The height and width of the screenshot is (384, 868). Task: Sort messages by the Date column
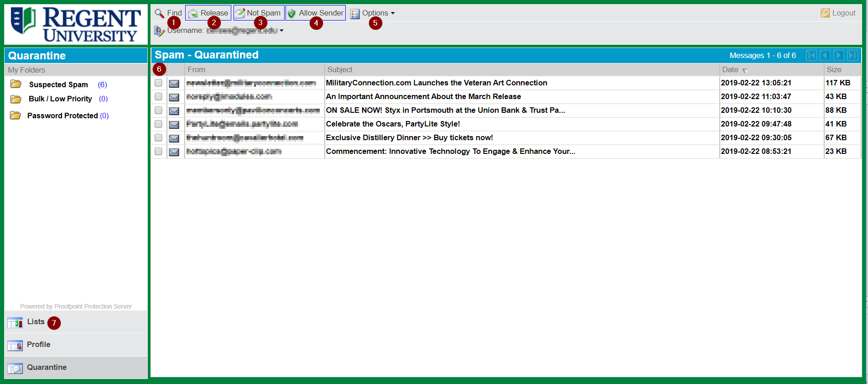pyautogui.click(x=730, y=69)
